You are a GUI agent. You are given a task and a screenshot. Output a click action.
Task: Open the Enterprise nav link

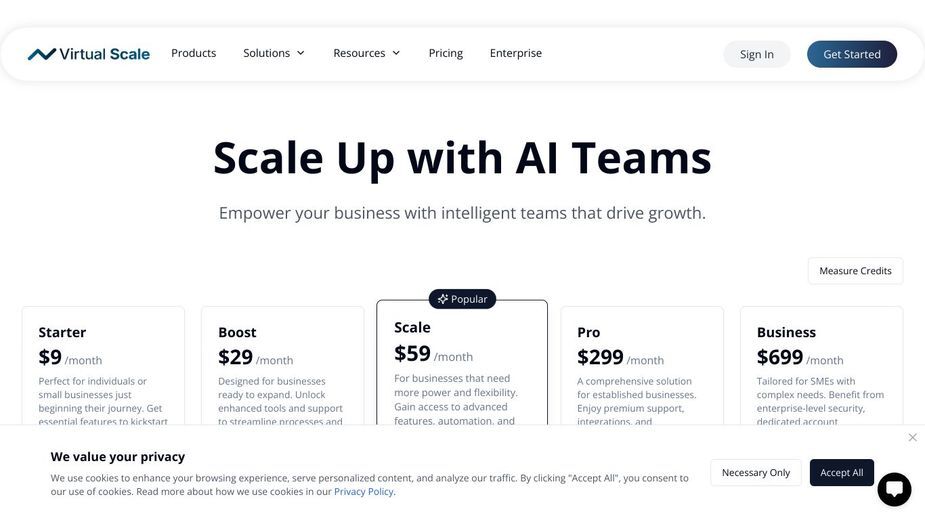click(x=516, y=53)
